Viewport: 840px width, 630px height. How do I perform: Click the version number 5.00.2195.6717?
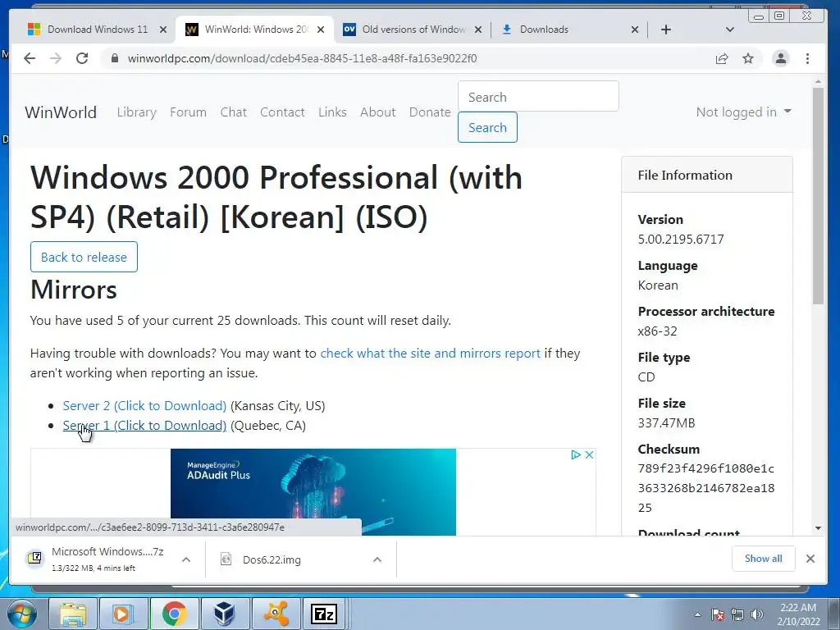[681, 239]
